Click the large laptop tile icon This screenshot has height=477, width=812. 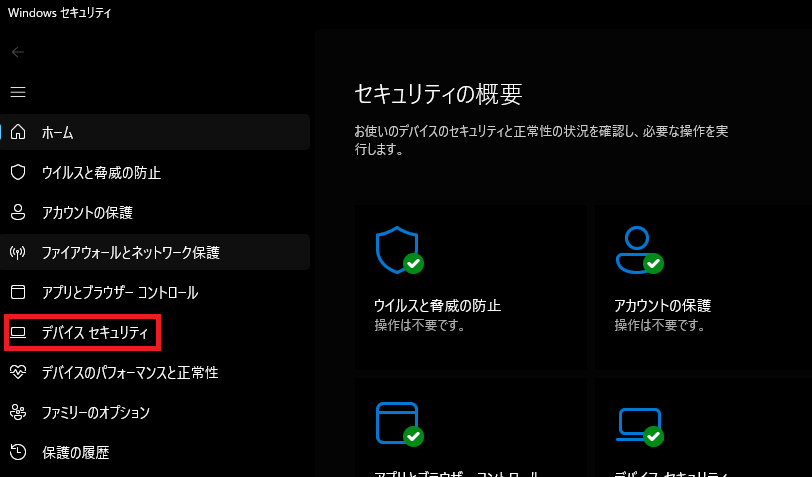pyautogui.click(x=640, y=426)
